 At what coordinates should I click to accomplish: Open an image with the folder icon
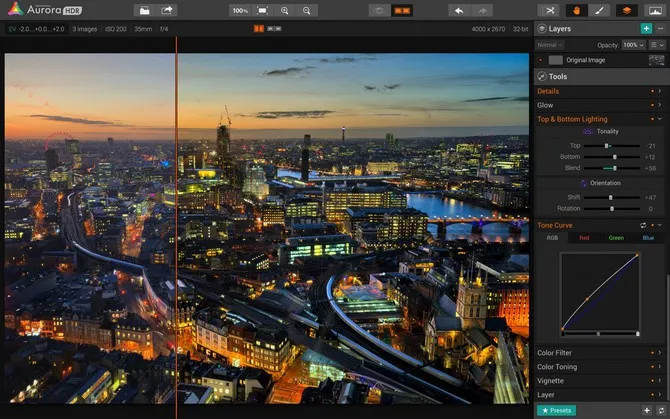coord(144,10)
